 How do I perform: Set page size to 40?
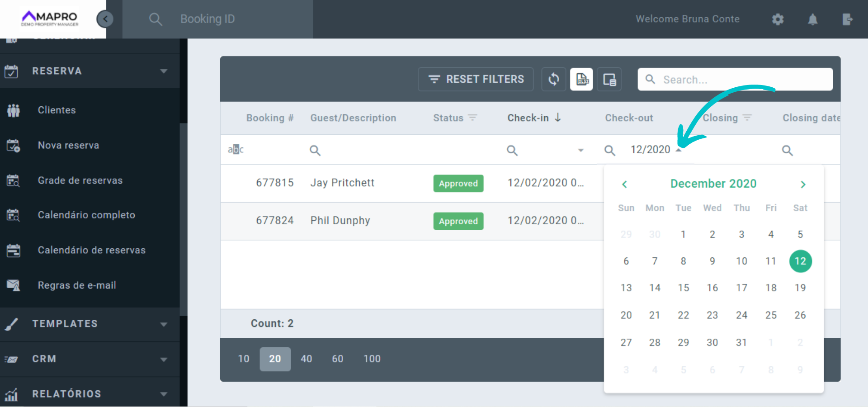coord(306,359)
